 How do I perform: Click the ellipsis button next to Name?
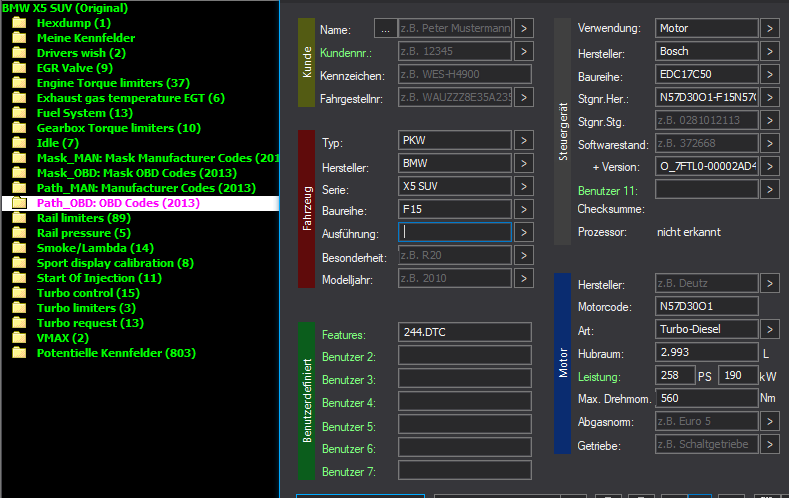pos(385,29)
